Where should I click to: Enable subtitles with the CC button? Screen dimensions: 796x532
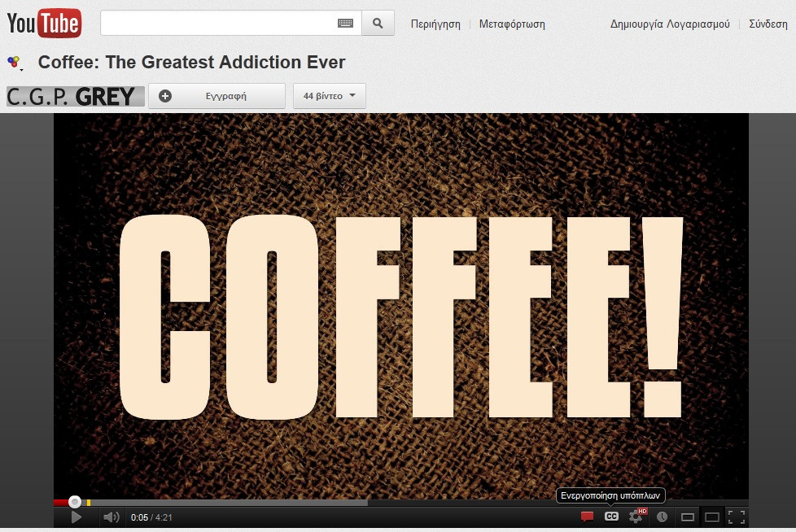pos(612,517)
